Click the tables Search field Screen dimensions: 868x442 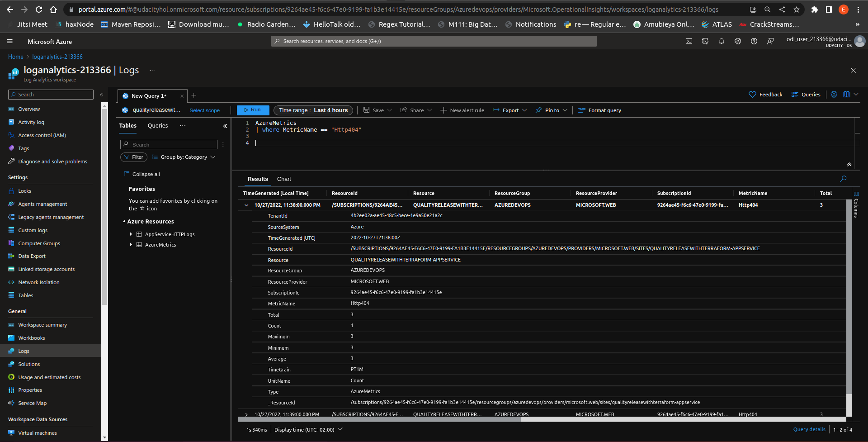point(169,145)
